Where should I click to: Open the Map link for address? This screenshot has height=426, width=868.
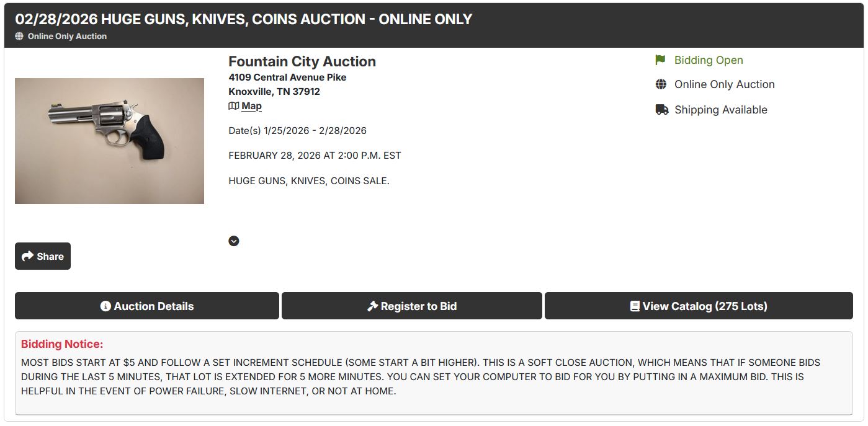(251, 106)
